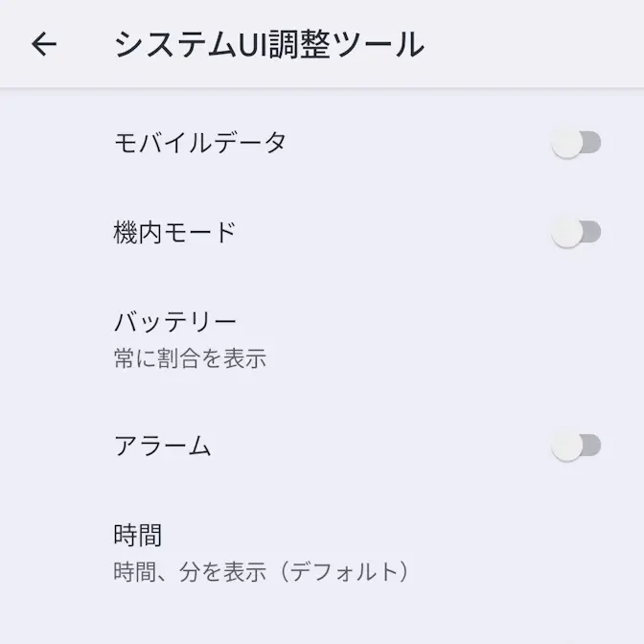Select the モバイルデータ label
The height and width of the screenshot is (644, 644).
pos(200,144)
